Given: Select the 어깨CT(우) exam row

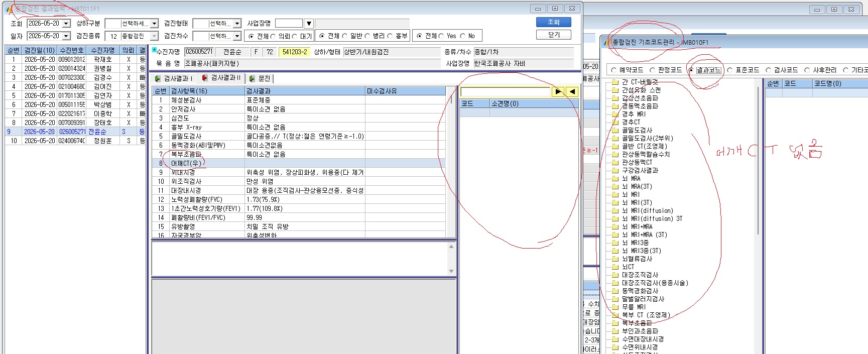Looking at the screenshot, I should [x=299, y=163].
